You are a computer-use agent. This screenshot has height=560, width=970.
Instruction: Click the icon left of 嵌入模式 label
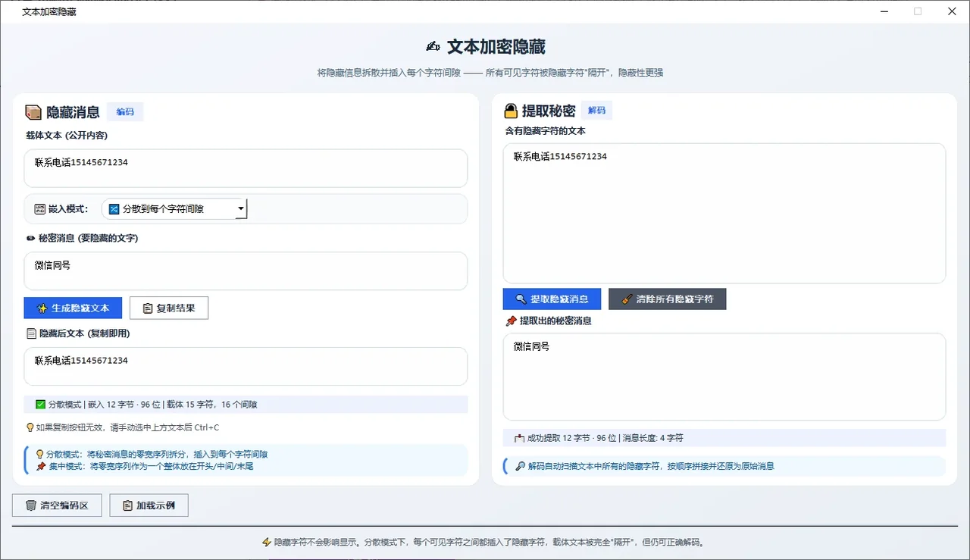point(40,209)
